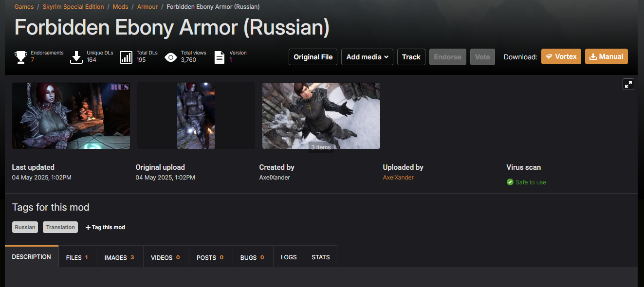644x287 pixels.
Task: Open the Videos tab
Action: [x=166, y=257]
